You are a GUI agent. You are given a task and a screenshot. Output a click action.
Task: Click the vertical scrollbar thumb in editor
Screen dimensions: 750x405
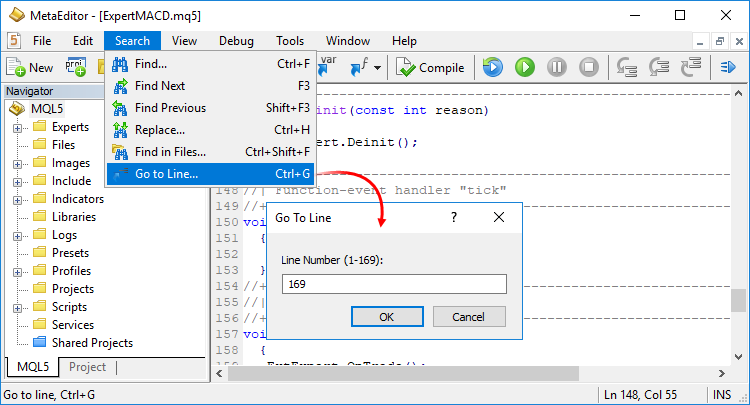click(739, 300)
